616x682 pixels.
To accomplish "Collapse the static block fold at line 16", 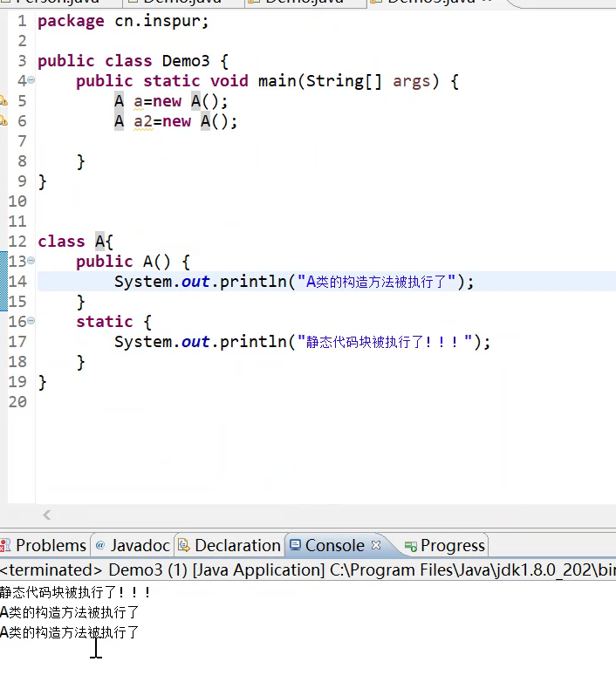I will [x=31, y=321].
